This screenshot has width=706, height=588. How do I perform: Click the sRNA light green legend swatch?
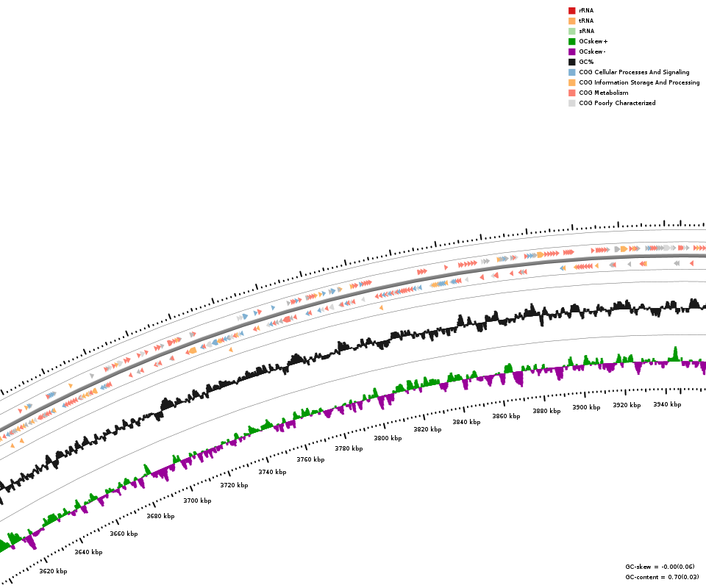(572, 31)
